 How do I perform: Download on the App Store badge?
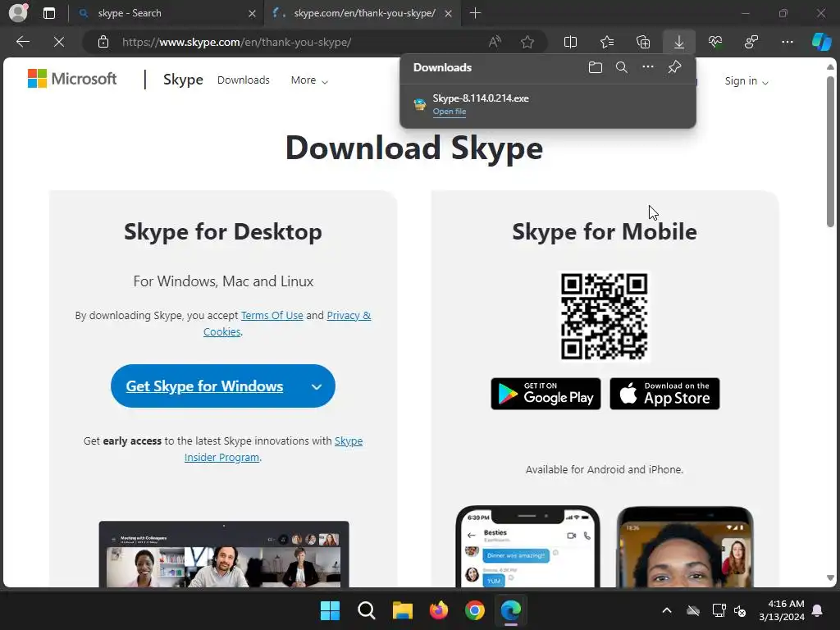(664, 394)
